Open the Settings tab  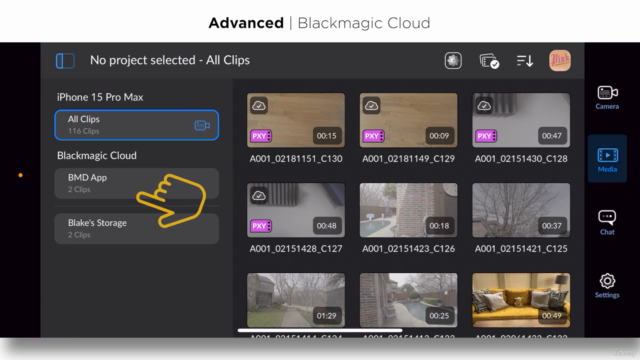tap(607, 286)
